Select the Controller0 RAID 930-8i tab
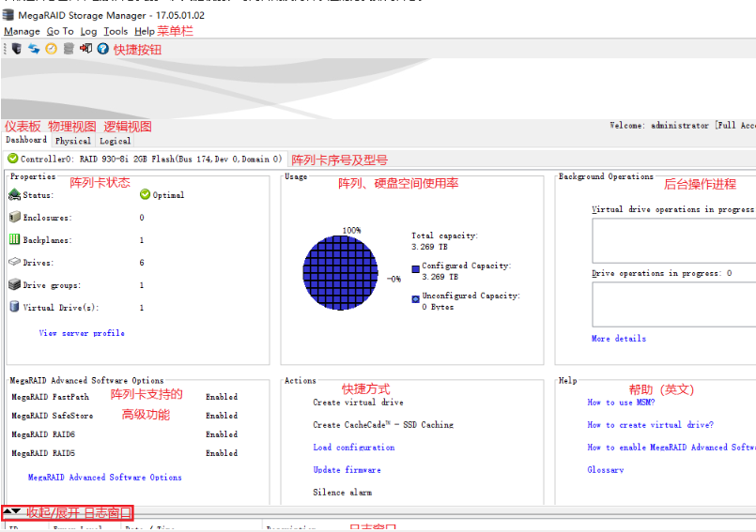 [x=145, y=159]
